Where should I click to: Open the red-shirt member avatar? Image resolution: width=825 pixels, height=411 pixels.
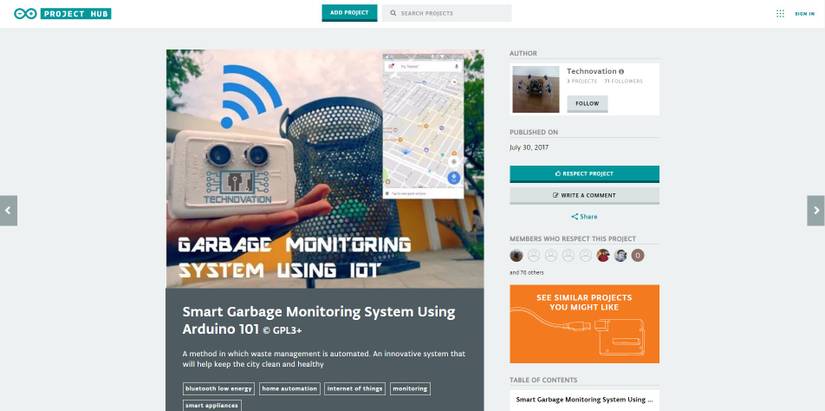tap(603, 256)
